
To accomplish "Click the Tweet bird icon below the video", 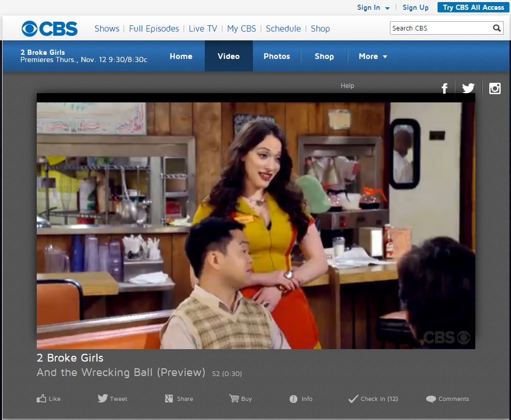I will (x=102, y=398).
